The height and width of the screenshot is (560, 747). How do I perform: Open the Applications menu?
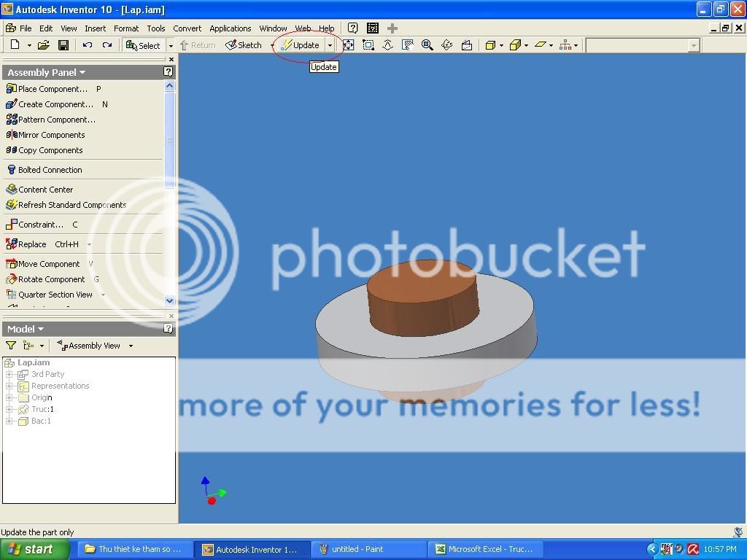(x=230, y=28)
